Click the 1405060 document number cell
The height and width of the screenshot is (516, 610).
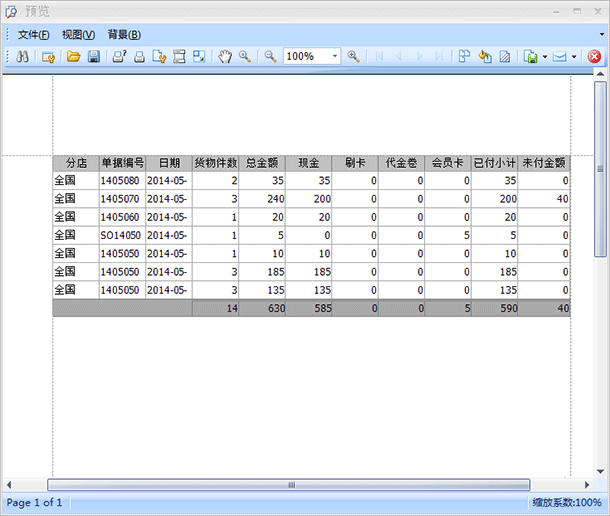click(x=123, y=217)
